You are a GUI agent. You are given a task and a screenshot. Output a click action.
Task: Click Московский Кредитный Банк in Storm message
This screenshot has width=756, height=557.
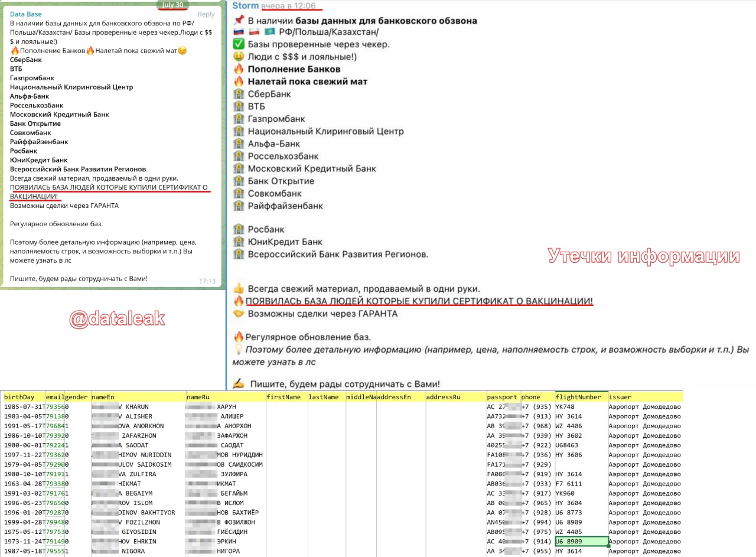(x=312, y=168)
